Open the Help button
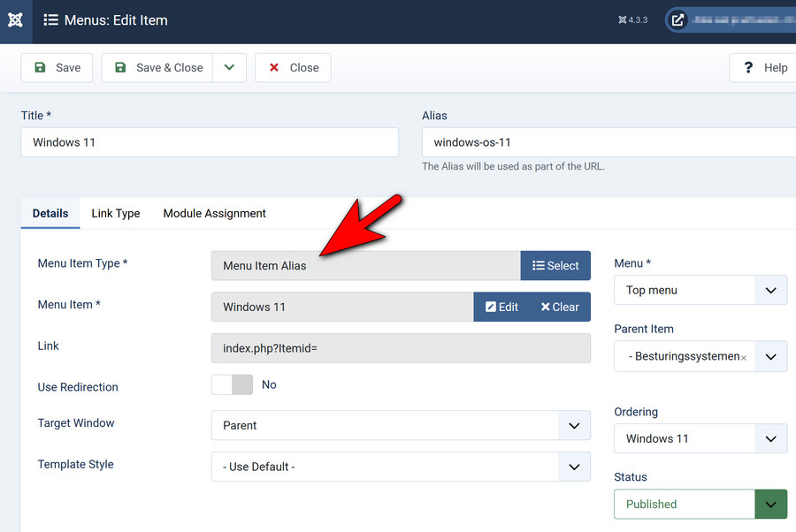Image resolution: width=796 pixels, height=532 pixels. (763, 67)
